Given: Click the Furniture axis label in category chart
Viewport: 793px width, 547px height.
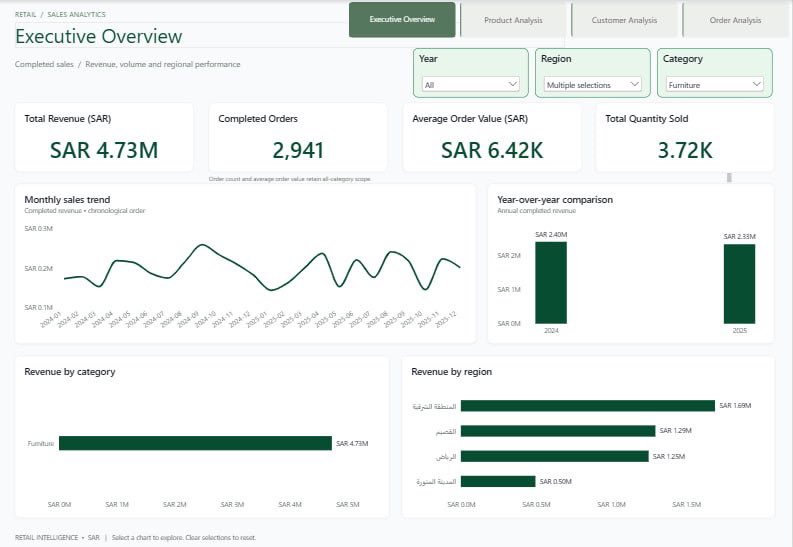Looking at the screenshot, I should (x=40, y=443).
